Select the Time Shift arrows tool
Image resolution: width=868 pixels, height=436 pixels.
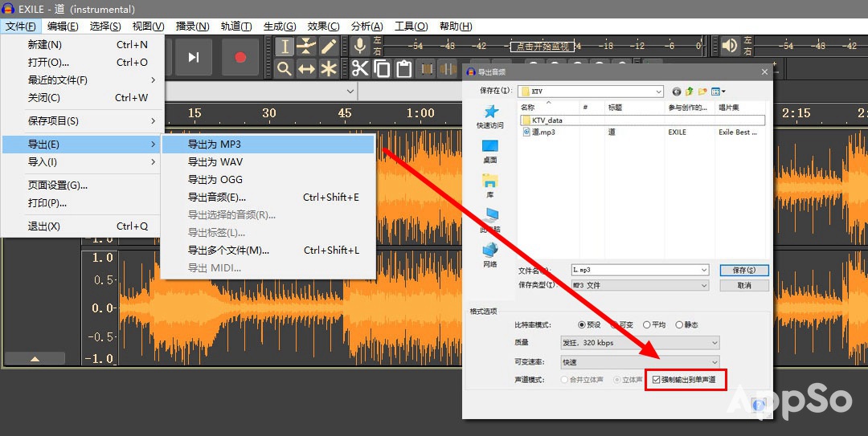pos(306,69)
